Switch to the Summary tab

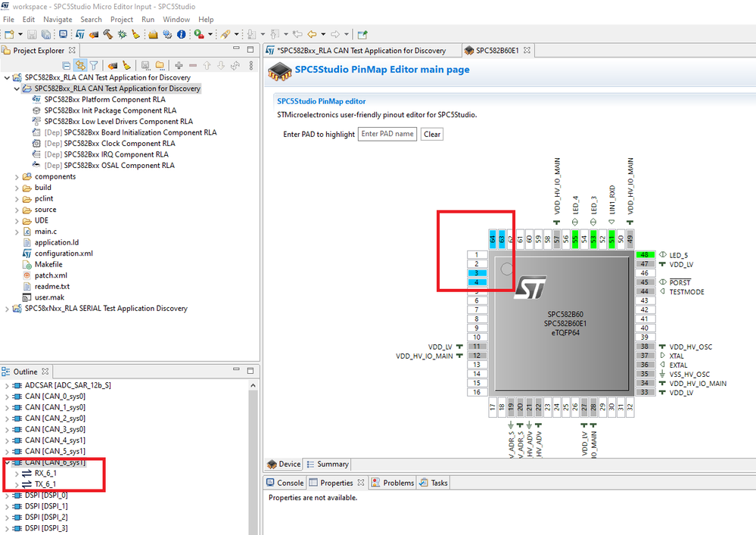click(328, 464)
